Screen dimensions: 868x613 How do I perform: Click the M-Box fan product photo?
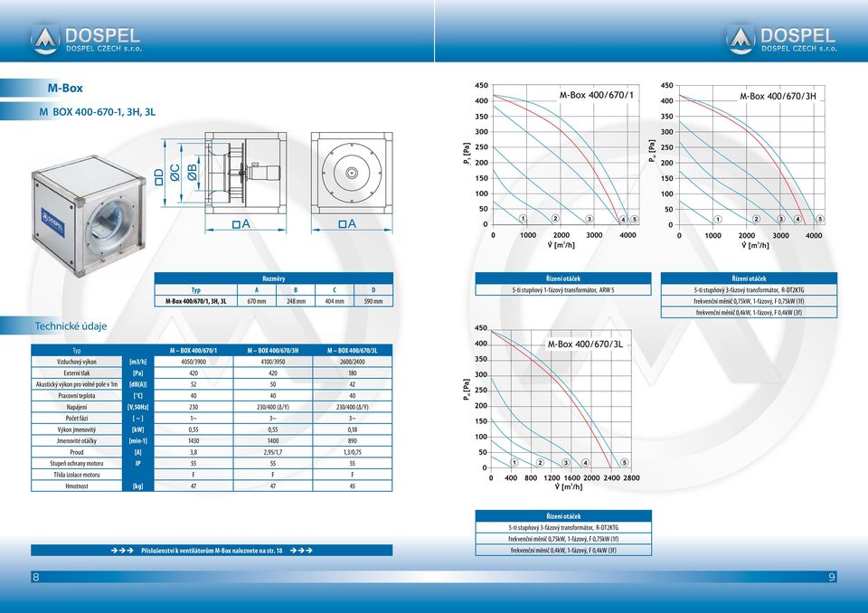[88, 215]
